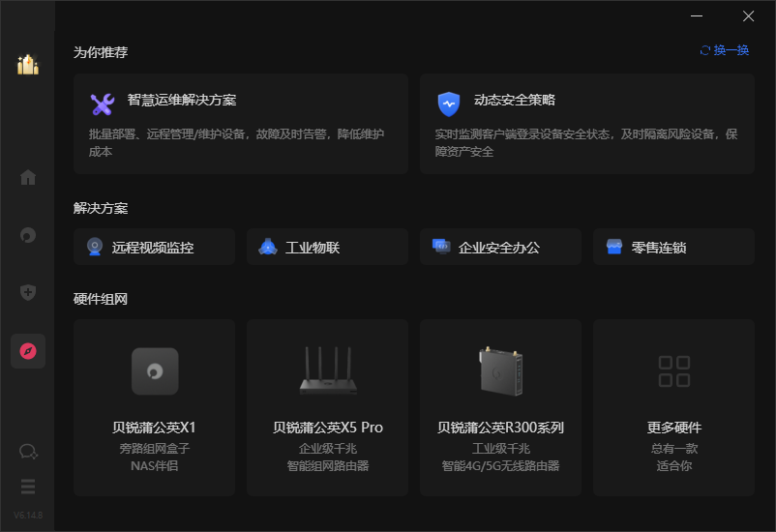Click the X5 Pro router image
This screenshot has width=776, height=532.
[x=328, y=370]
